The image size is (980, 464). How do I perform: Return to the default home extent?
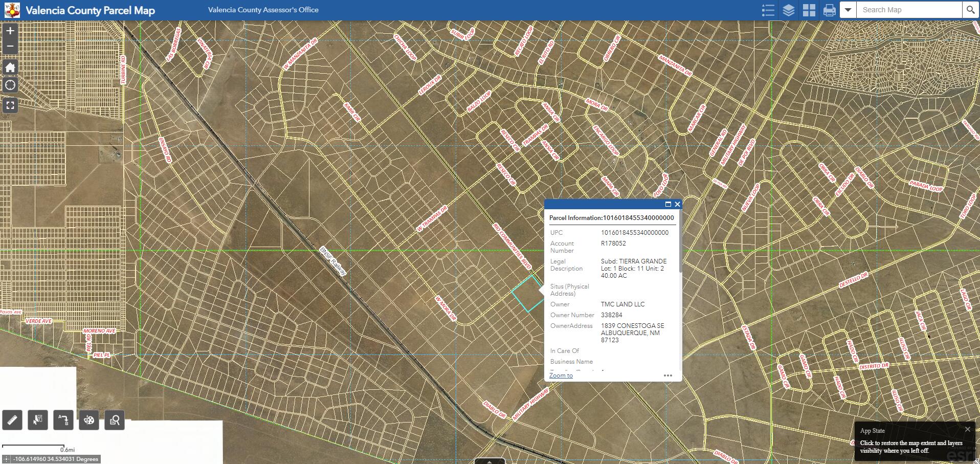[x=10, y=67]
